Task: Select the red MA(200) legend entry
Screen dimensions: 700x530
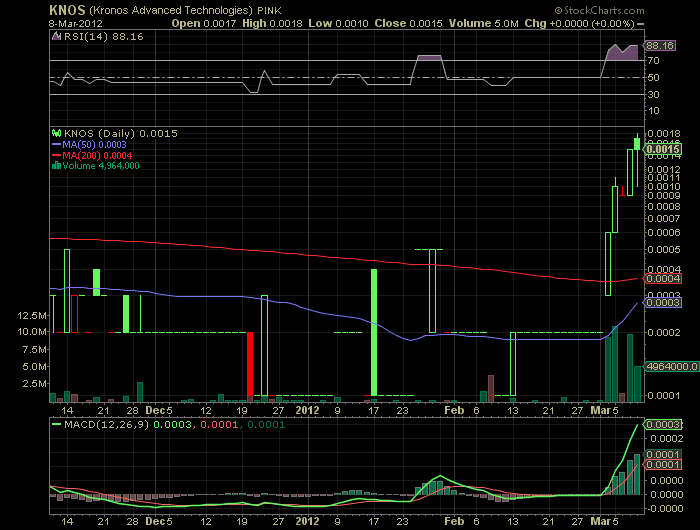Action: (x=88, y=155)
